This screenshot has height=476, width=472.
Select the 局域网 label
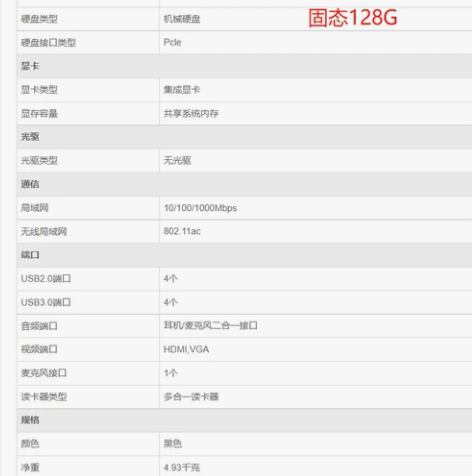coord(35,208)
